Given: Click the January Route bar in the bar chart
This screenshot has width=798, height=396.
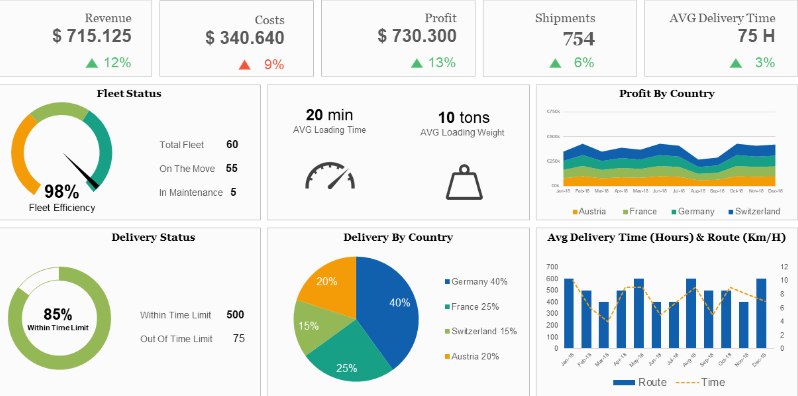Looking at the screenshot, I should coord(569,314).
